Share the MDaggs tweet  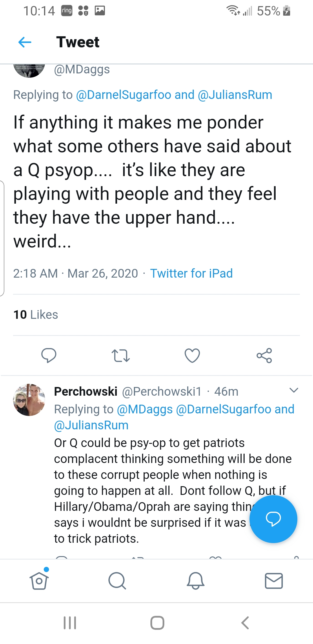pyautogui.click(x=264, y=356)
